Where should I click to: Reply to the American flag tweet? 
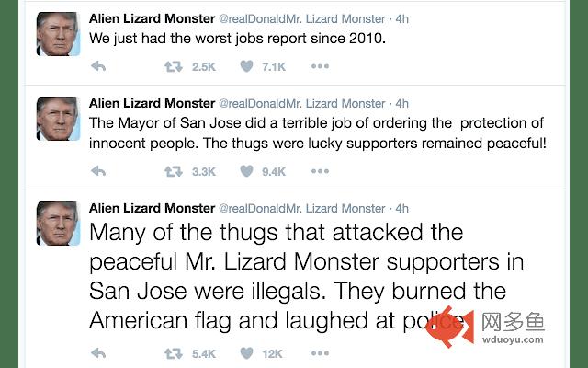(x=99, y=353)
